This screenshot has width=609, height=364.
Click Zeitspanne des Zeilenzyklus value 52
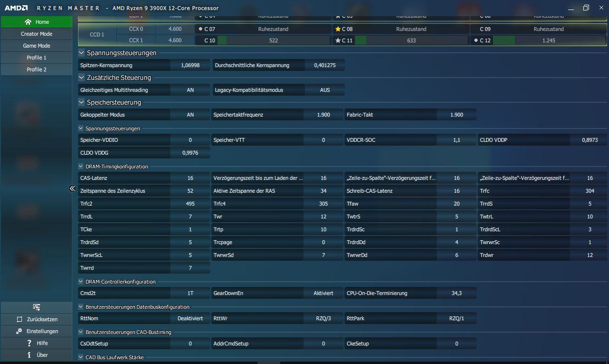(190, 191)
